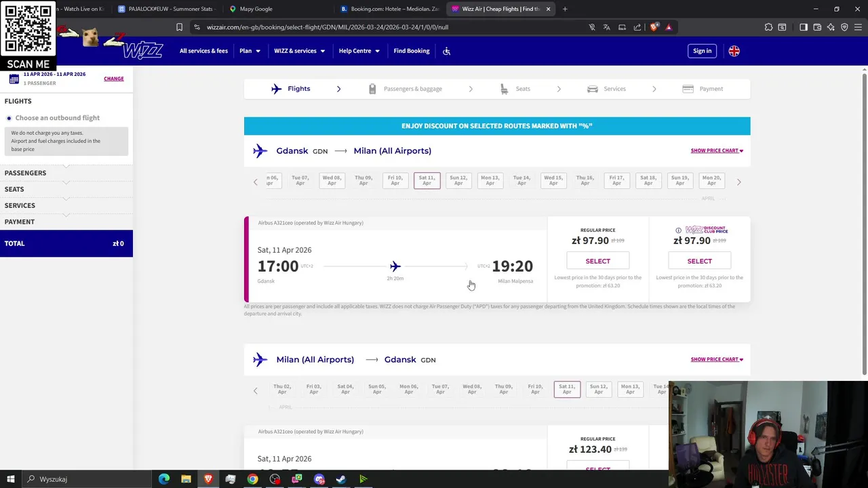Click the Brave Rewards triangle icon
Image resolution: width=868 pixels, height=488 pixels.
(669, 27)
